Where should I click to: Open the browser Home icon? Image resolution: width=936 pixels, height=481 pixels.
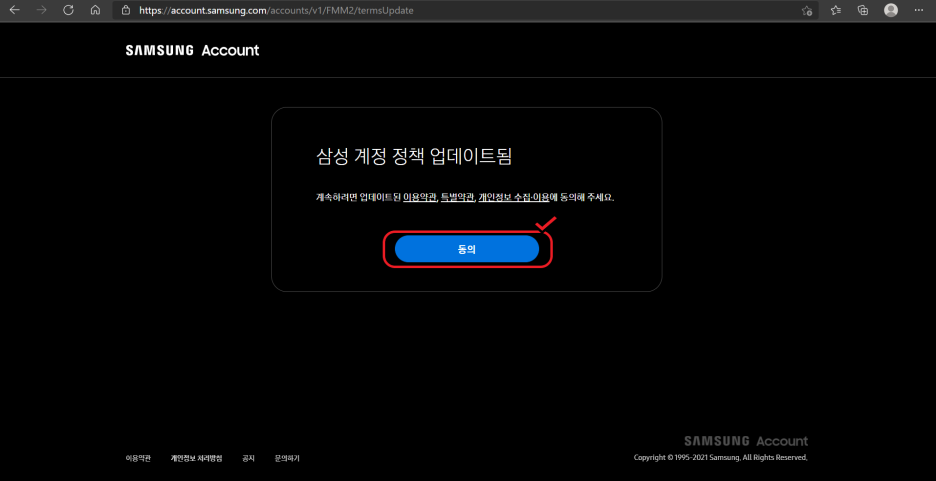95,10
